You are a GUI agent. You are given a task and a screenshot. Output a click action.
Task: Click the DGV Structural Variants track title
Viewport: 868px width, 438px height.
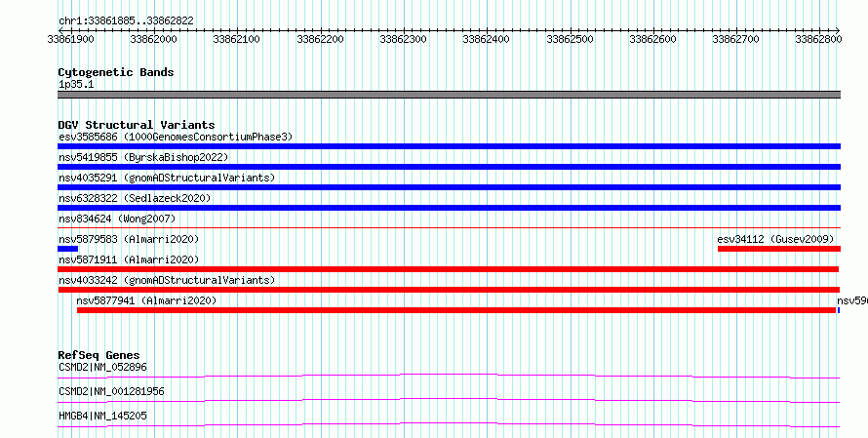pos(137,125)
